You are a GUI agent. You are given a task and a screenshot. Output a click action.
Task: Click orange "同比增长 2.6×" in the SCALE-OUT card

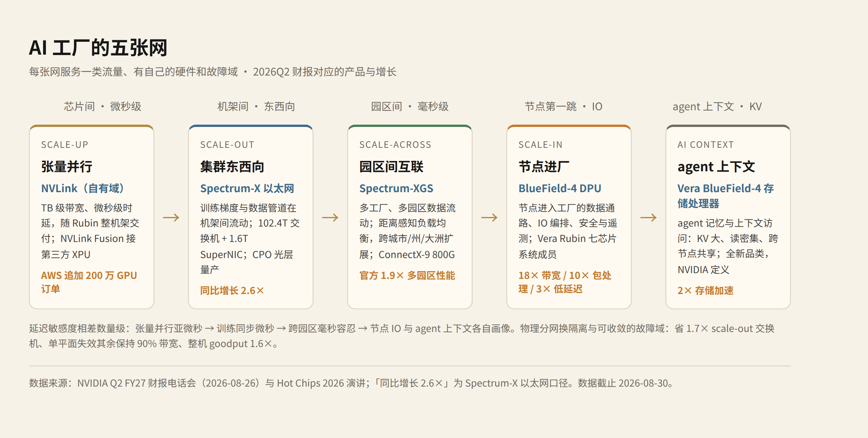232,291
